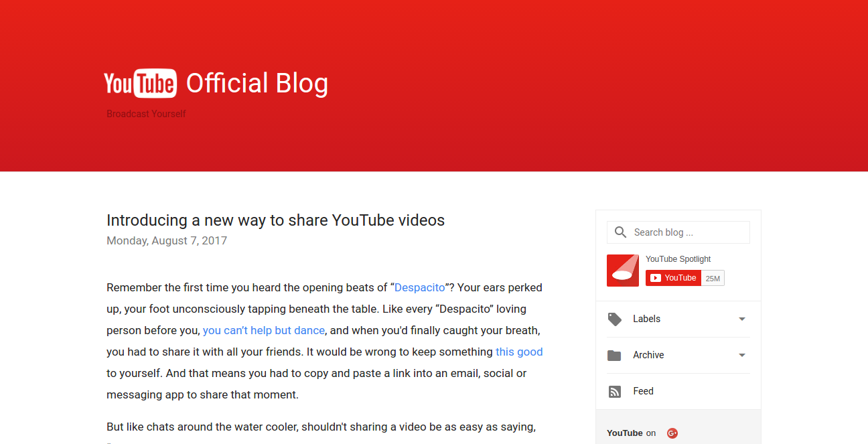This screenshot has width=868, height=444.
Task: Click the 'YouTube on' text label
Action: pos(632,433)
